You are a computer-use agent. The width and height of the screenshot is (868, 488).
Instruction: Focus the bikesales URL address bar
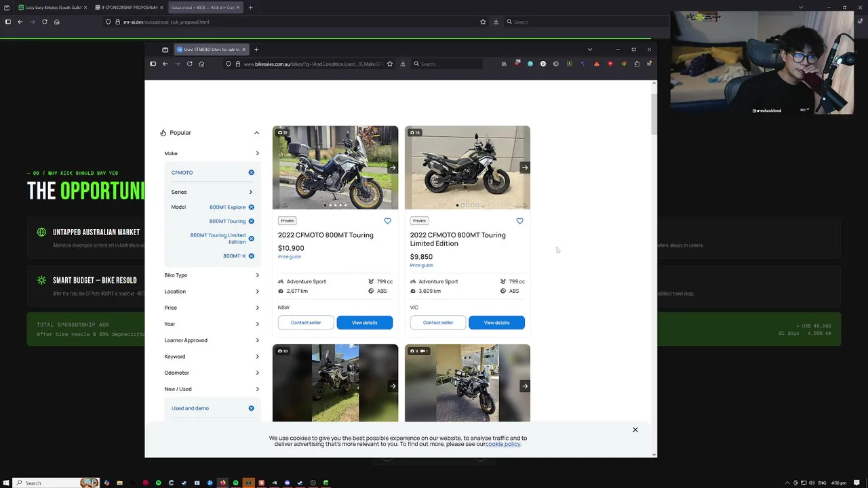[x=309, y=64]
